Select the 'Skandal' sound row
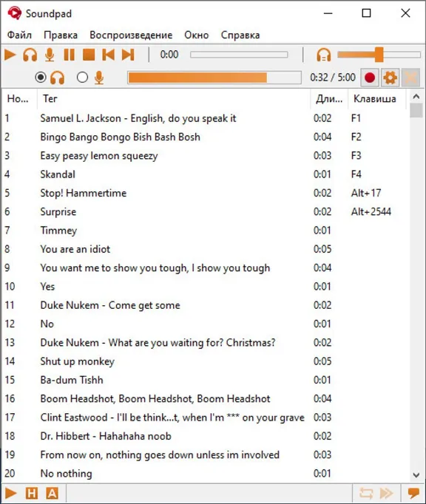The image size is (426, 504). 206,174
